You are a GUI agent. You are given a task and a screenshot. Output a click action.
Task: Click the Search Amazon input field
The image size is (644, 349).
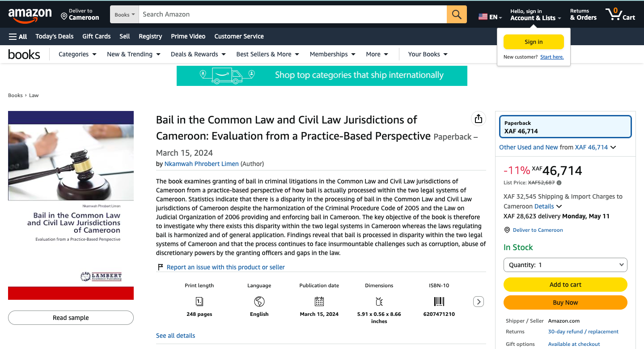292,14
